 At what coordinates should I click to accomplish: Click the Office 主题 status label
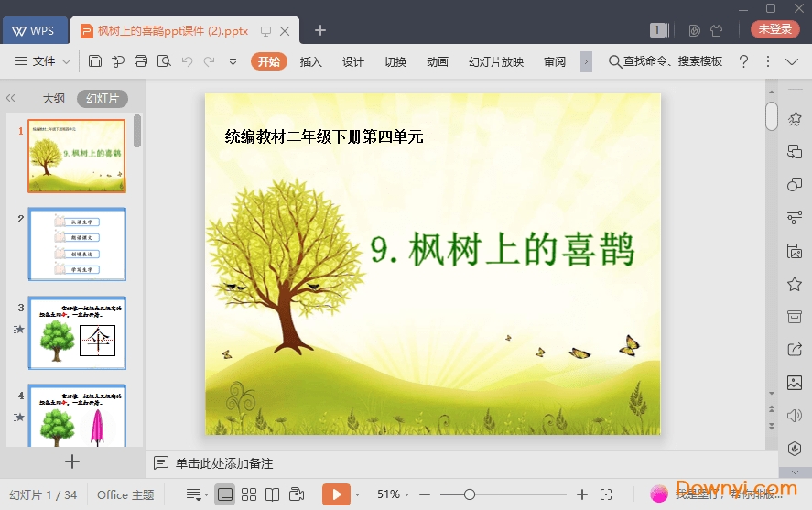pyautogui.click(x=125, y=495)
